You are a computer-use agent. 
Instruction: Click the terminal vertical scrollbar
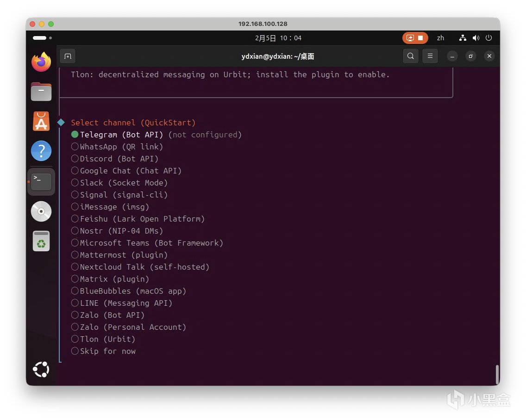(x=497, y=374)
